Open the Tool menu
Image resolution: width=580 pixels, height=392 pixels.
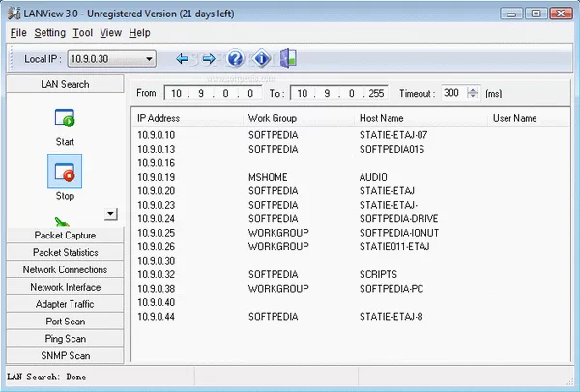pyautogui.click(x=82, y=33)
